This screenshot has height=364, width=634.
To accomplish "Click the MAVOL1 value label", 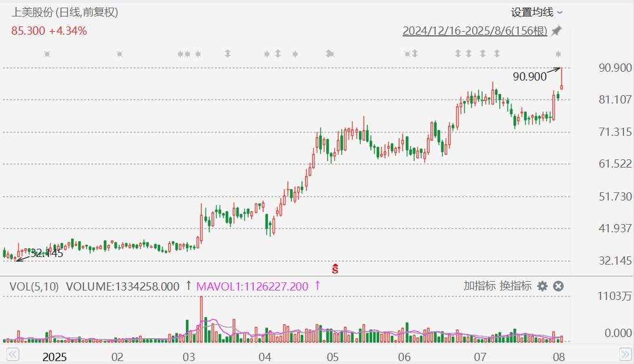I will pos(252,286).
